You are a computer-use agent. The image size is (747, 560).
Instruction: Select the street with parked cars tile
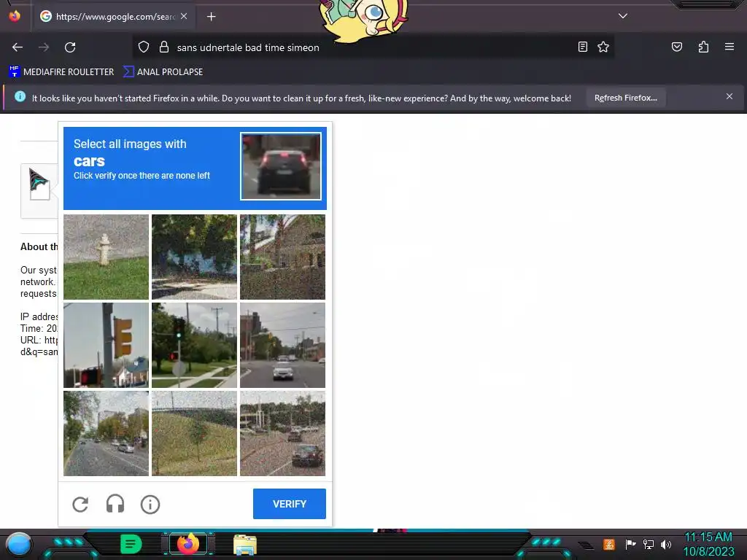coord(107,433)
